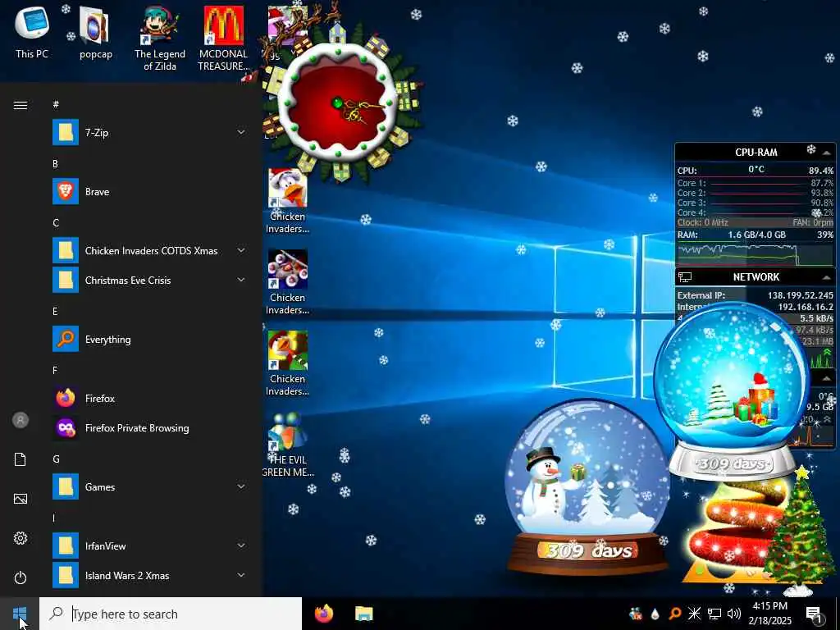Click the CPU-RAM gadget title
Viewport: 840px width, 630px height.
(756, 153)
